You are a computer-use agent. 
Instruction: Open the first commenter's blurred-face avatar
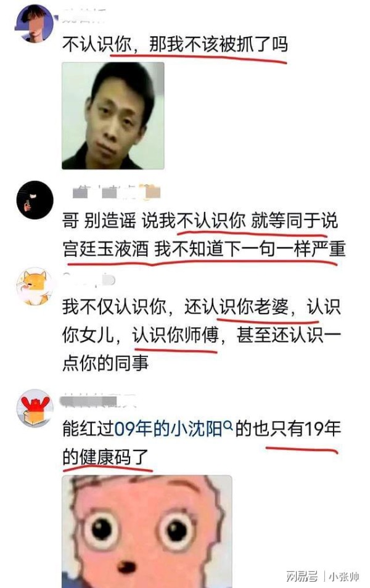[35, 23]
